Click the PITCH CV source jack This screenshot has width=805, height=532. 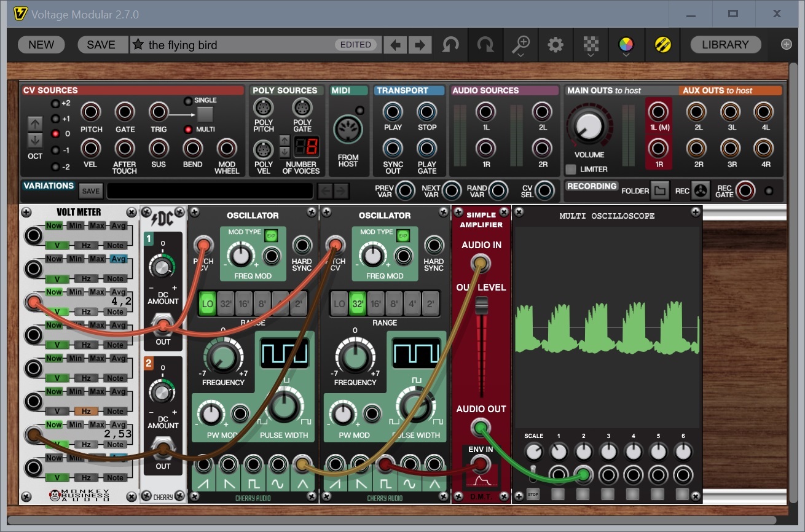coord(91,112)
